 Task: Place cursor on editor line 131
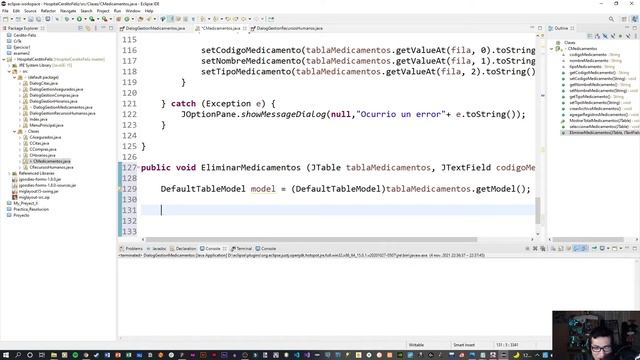tap(338, 210)
